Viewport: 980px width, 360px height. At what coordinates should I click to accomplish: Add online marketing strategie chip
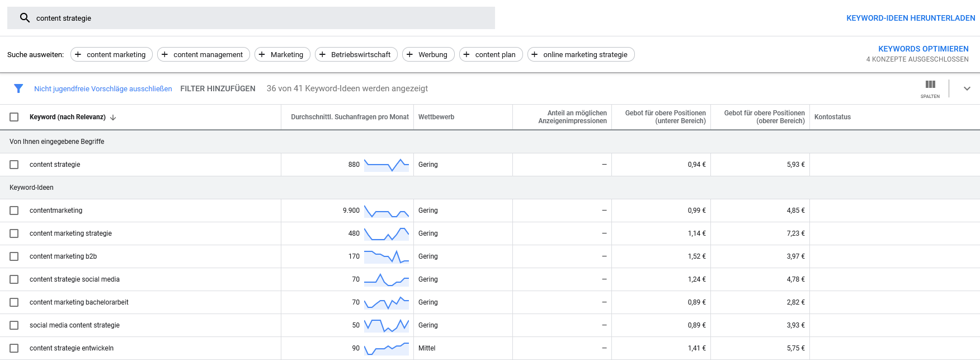(581, 54)
